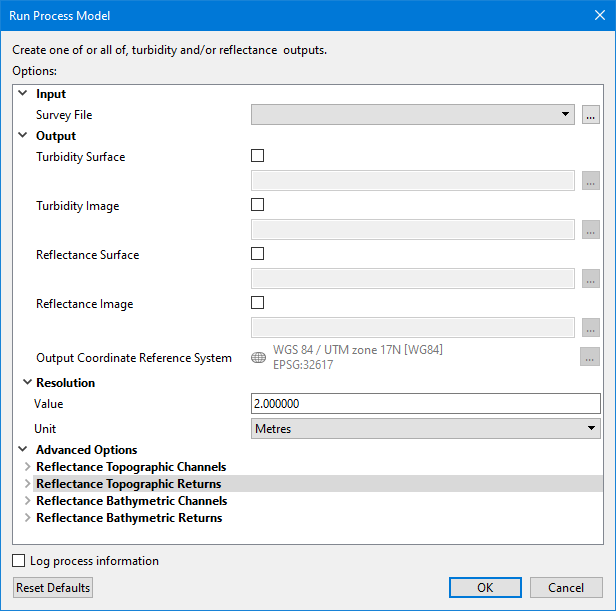Collapse the Input section
Viewport: 616px width, 611px height.
pyautogui.click(x=23, y=94)
